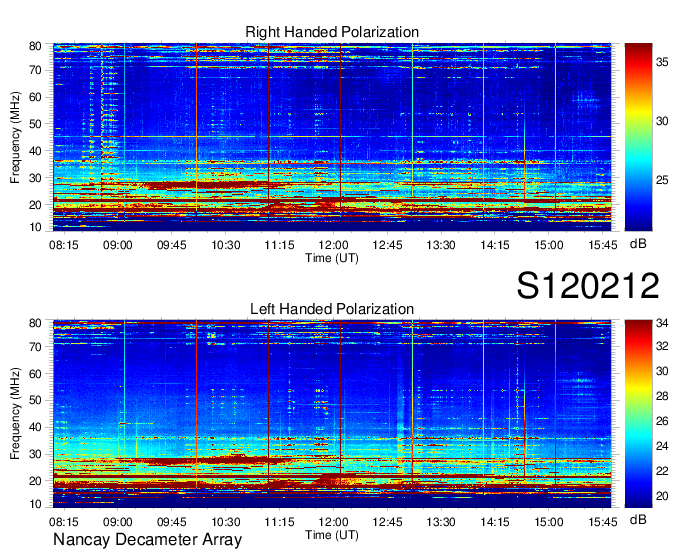The image size is (680, 552).
Task: Click the "32" tick on Left Handed colorbar
Action: (662, 346)
